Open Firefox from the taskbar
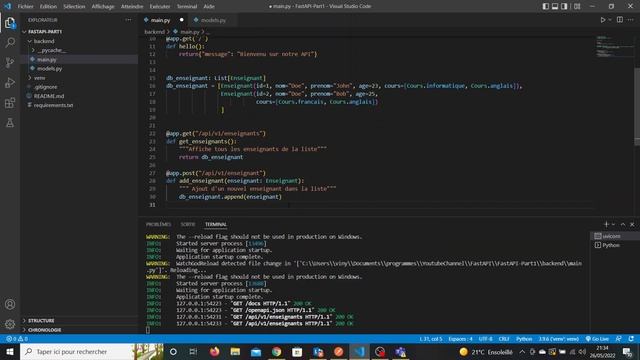Viewport: 640px width, 360px height. pos(214,351)
